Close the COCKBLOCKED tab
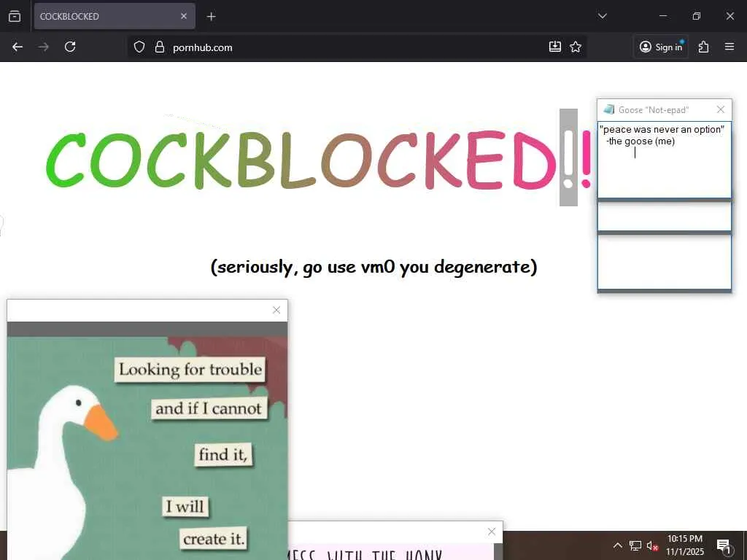Image resolution: width=747 pixels, height=560 pixels. pos(184,16)
